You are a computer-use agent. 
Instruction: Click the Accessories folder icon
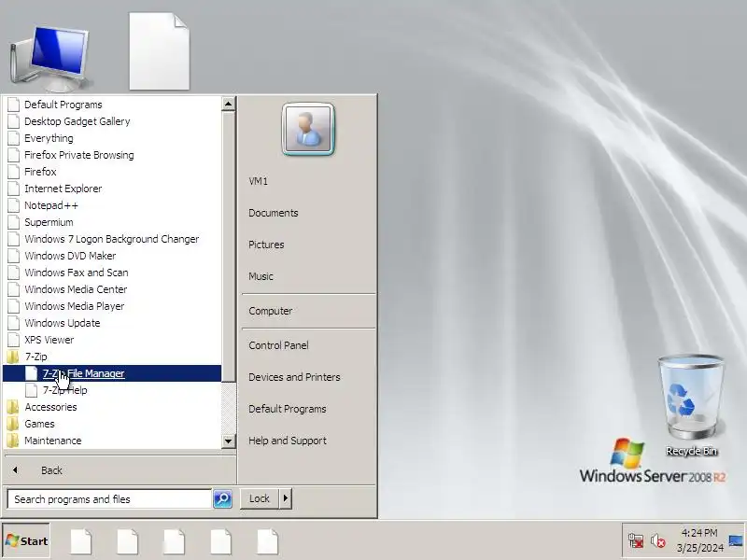tap(13, 407)
